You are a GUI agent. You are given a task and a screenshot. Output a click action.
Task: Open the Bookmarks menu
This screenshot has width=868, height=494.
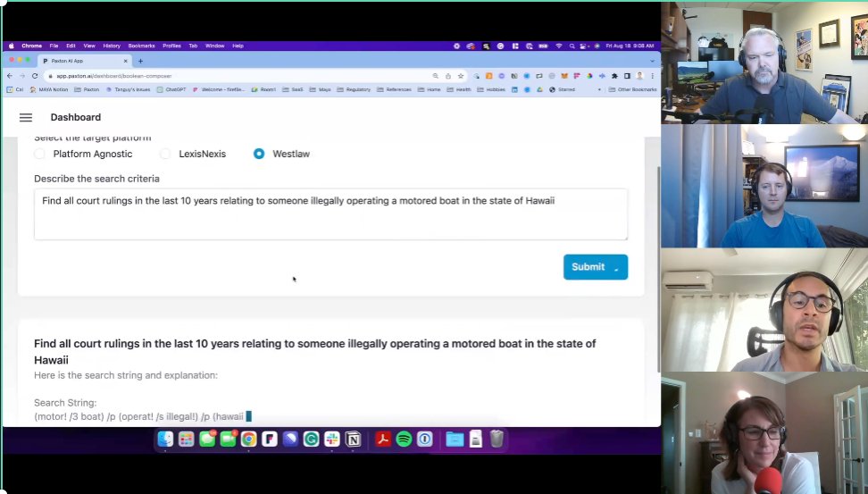pyautogui.click(x=141, y=46)
